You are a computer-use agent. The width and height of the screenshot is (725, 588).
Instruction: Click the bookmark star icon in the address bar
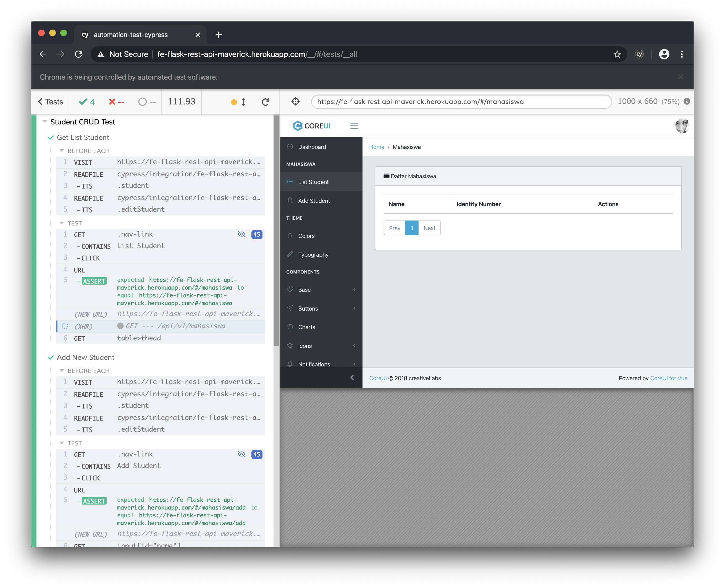pos(617,54)
